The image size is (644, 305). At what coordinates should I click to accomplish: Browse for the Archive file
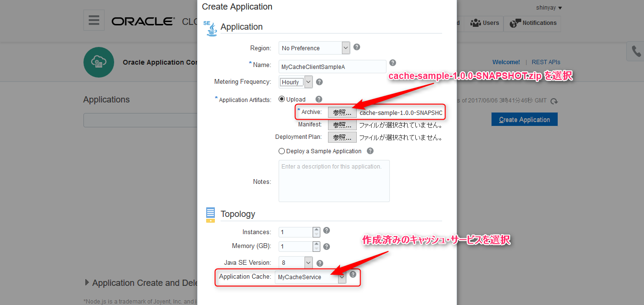[x=342, y=113]
